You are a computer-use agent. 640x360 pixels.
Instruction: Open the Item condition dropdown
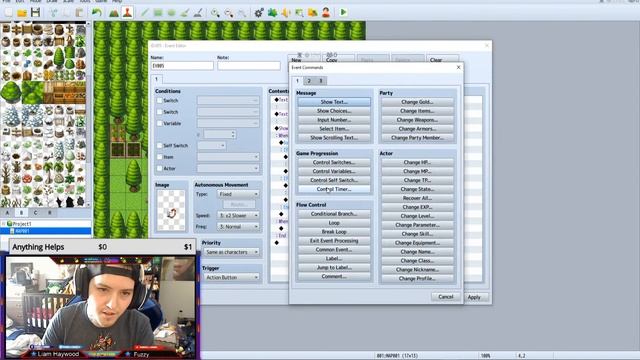click(228, 157)
